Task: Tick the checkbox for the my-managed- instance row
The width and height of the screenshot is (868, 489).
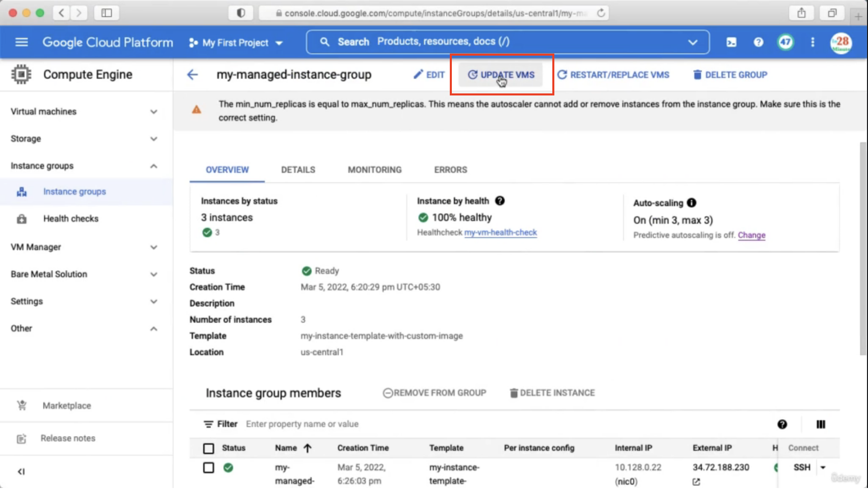Action: coord(209,468)
